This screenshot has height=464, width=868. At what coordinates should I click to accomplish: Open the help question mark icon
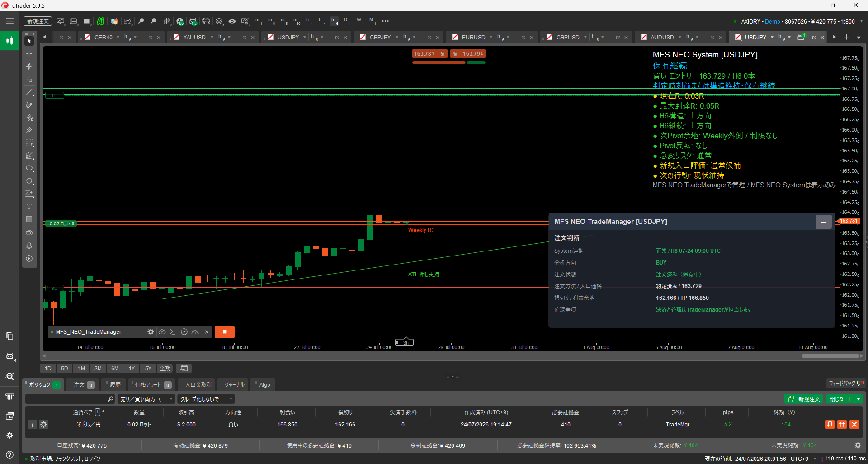(9, 455)
